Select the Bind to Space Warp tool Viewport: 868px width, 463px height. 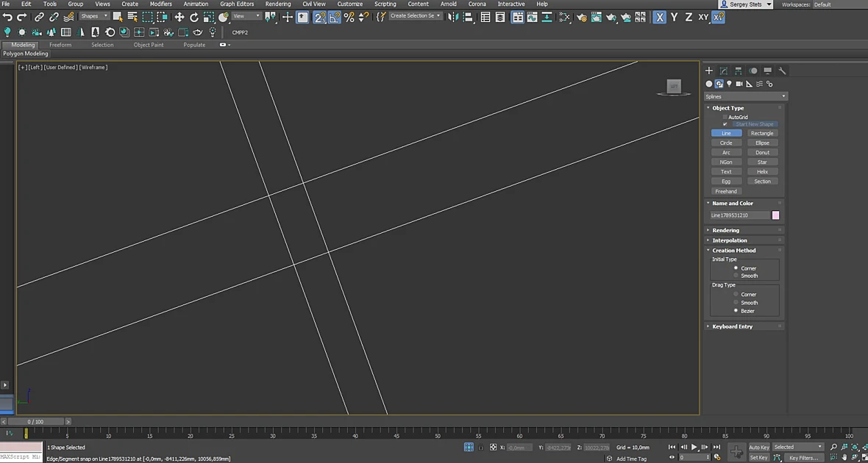68,17
